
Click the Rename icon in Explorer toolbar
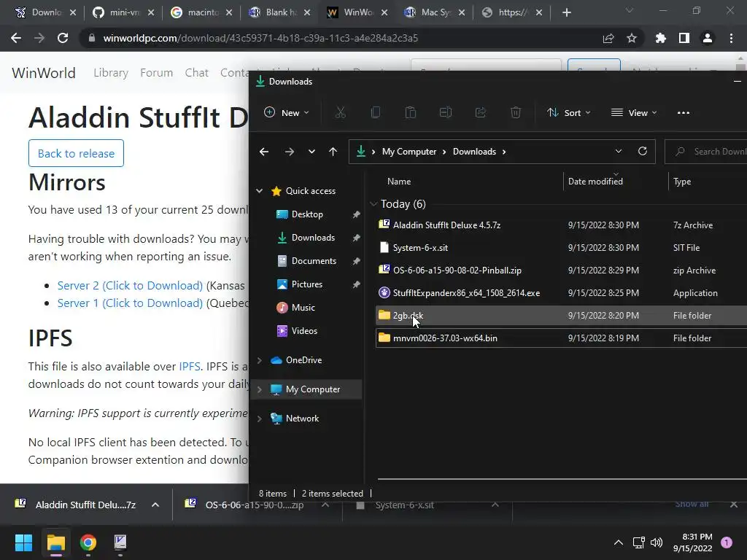pyautogui.click(x=446, y=113)
